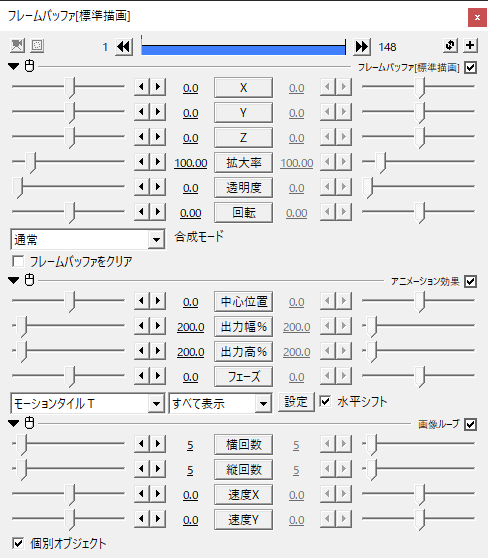Click the Z movement button

(x=243, y=137)
